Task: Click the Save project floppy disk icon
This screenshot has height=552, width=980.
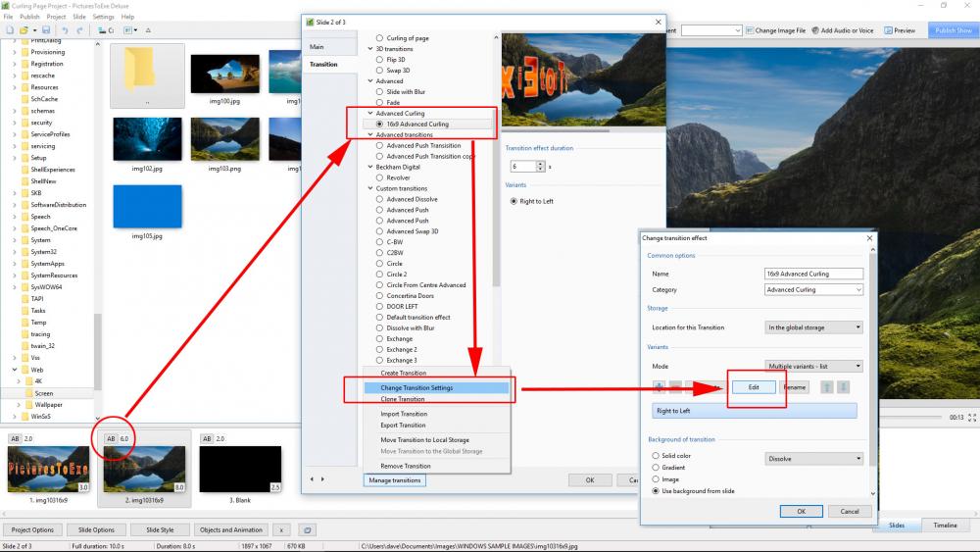Action: point(46,30)
